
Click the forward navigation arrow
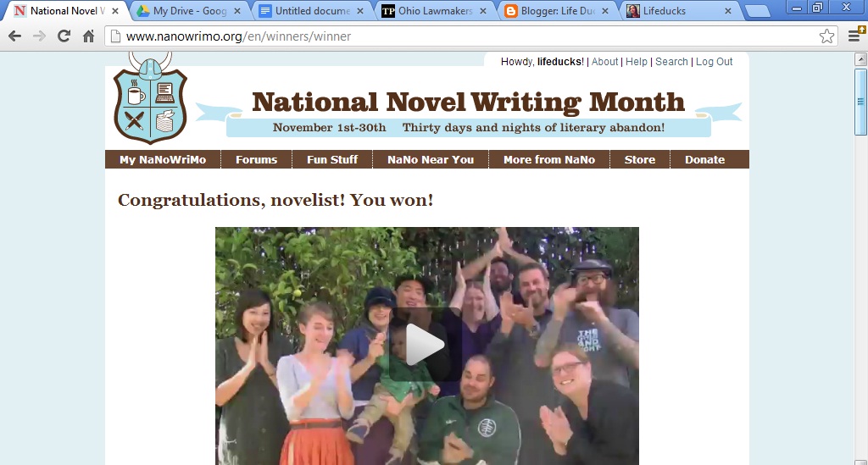point(39,36)
